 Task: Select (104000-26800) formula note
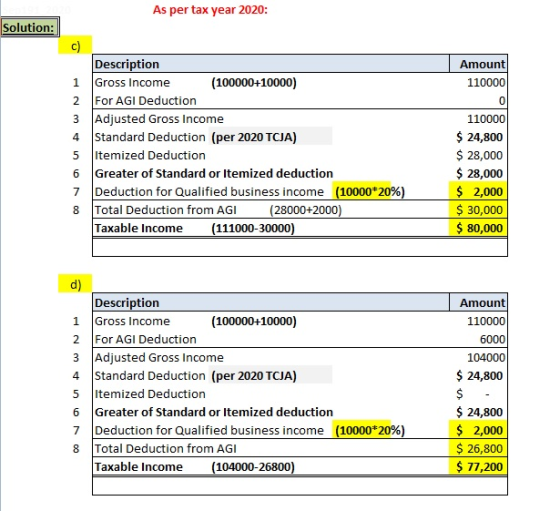[253, 467]
